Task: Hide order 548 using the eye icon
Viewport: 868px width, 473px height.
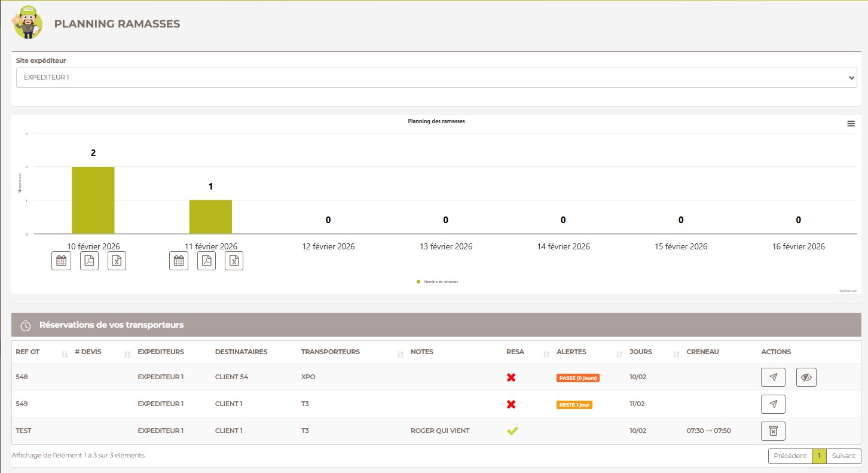Action: 806,377
